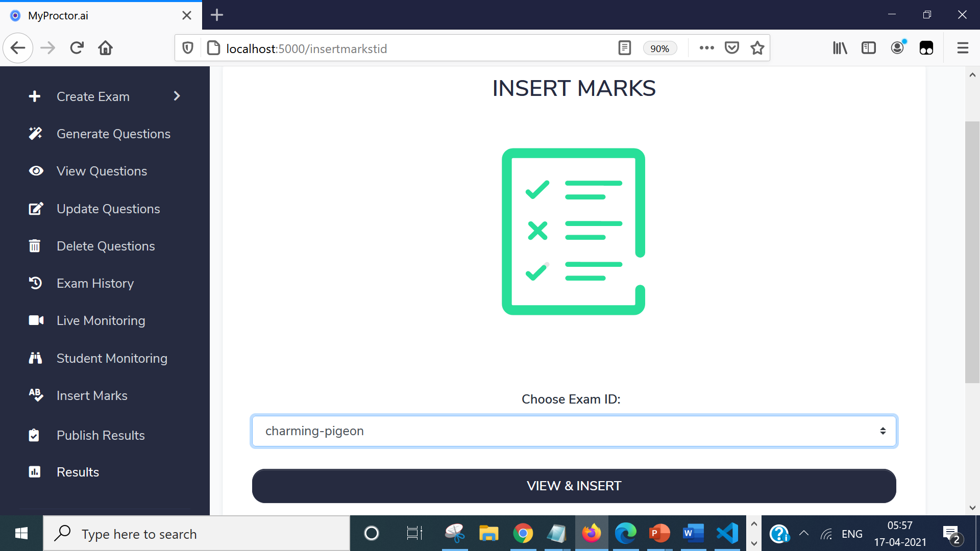
Task: Click the Publish Results clipboard icon
Action: click(34, 435)
